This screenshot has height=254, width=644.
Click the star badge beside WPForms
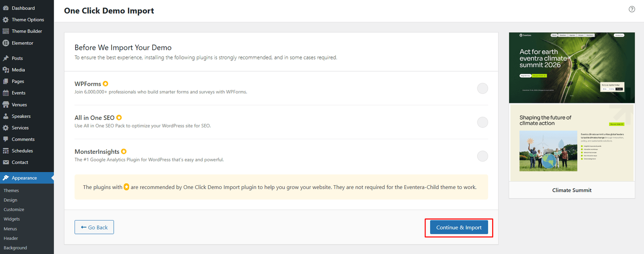pos(106,84)
